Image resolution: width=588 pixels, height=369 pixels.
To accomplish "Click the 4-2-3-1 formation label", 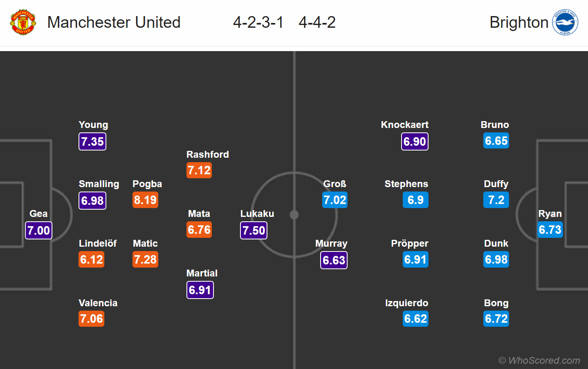I will pos(258,23).
